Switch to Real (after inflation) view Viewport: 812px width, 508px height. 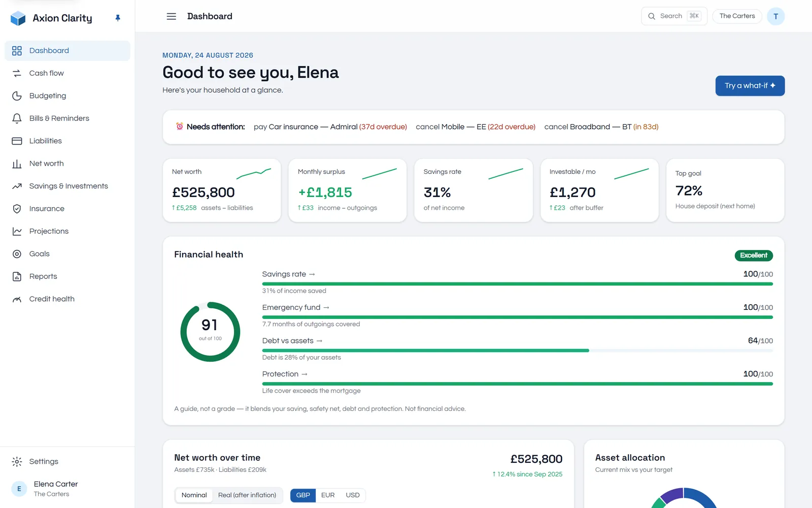click(x=247, y=495)
